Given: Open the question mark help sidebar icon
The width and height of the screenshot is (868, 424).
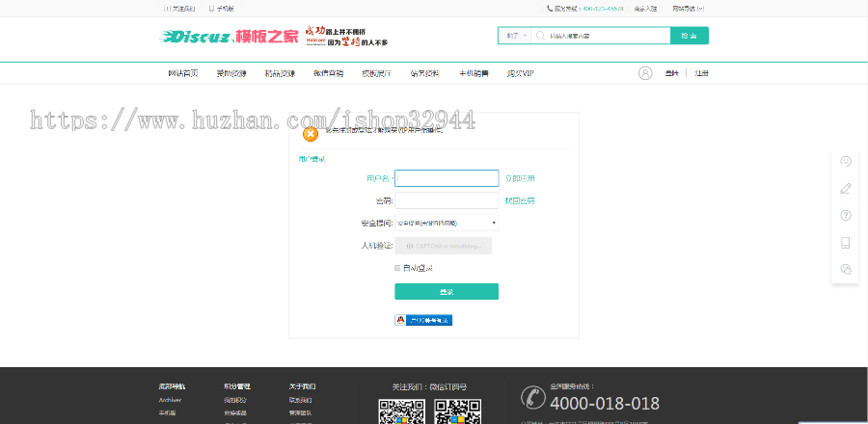Looking at the screenshot, I should (x=845, y=216).
